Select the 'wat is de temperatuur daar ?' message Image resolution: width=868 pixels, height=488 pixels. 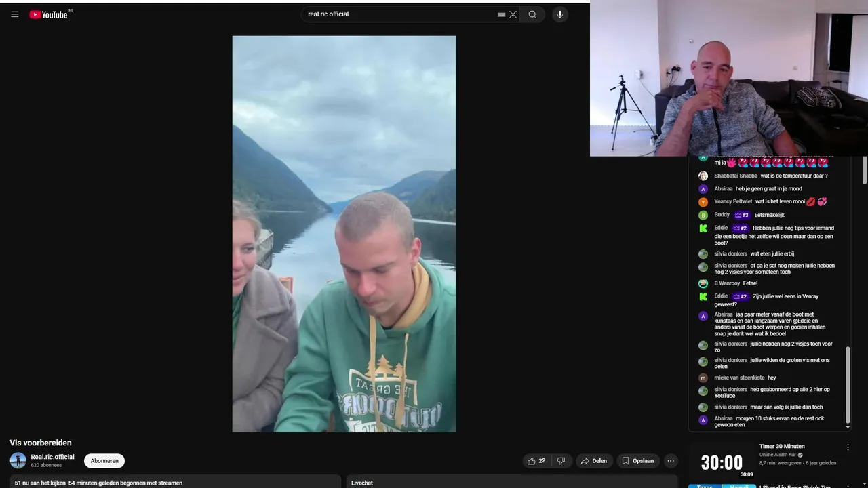tap(794, 176)
